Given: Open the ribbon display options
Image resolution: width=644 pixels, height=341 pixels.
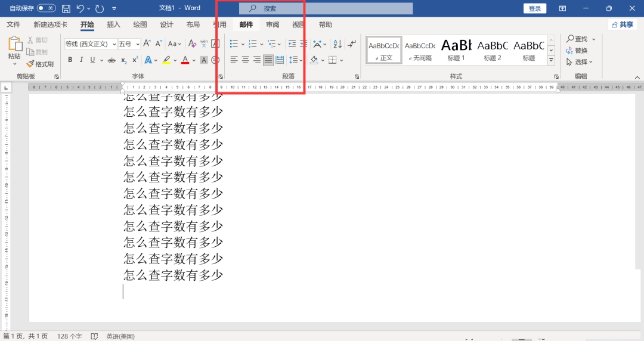Looking at the screenshot, I should 563,8.
